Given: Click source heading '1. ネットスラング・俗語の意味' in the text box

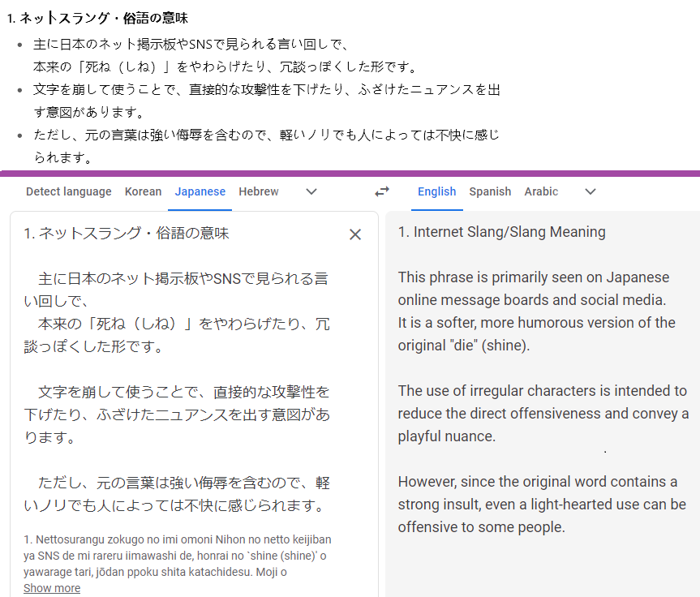Looking at the screenshot, I should pyautogui.click(x=127, y=233).
